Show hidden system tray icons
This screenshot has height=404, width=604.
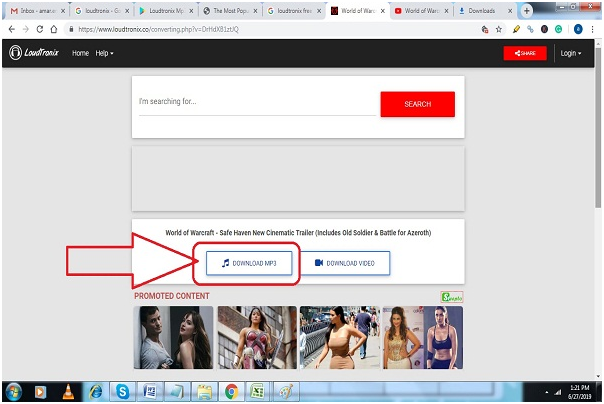coord(547,393)
